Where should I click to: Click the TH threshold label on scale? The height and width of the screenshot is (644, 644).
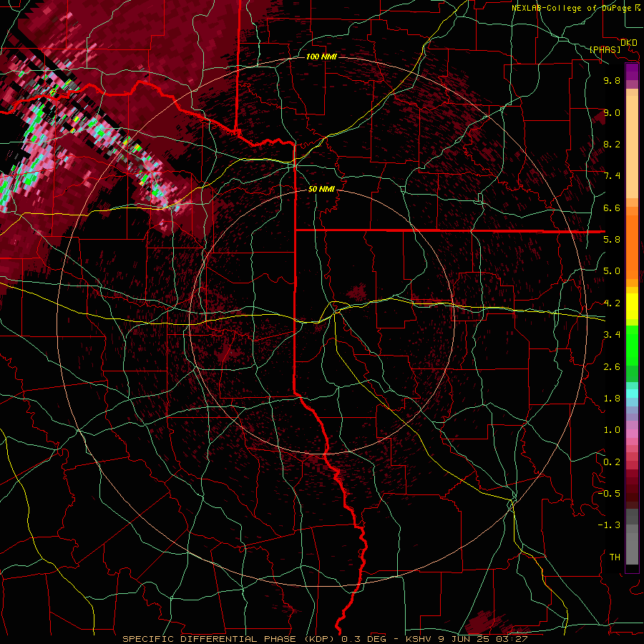pyautogui.click(x=615, y=557)
